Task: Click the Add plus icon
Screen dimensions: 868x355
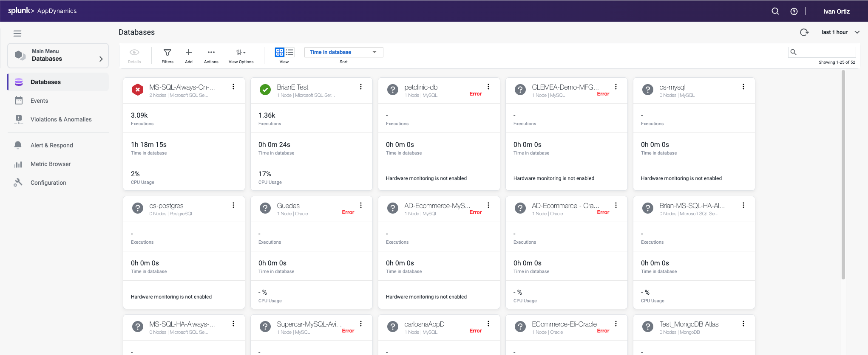Action: (x=189, y=53)
